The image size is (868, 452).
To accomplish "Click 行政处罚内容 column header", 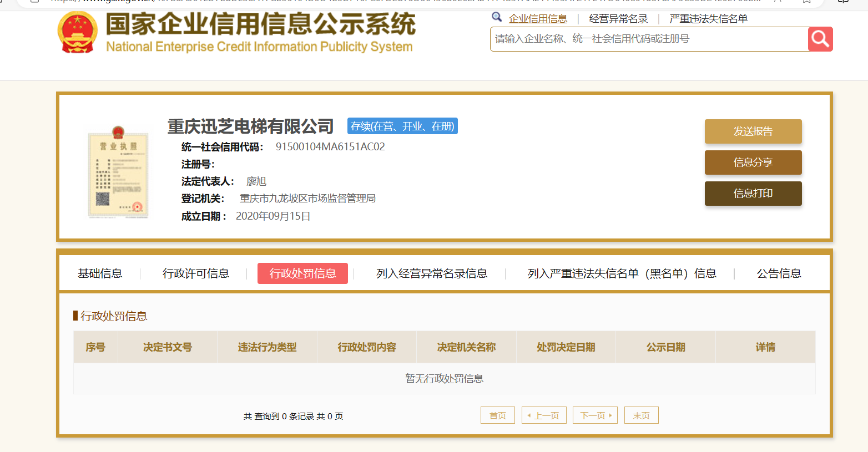I will [367, 347].
